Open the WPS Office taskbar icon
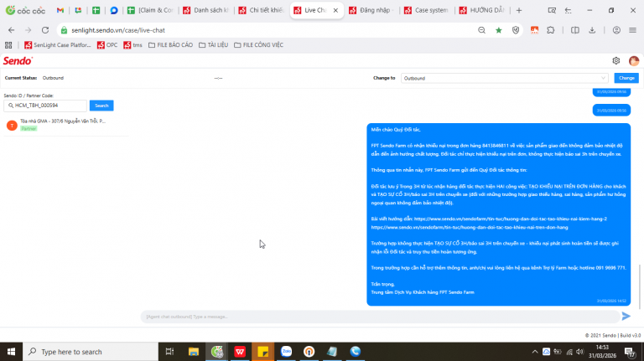The image size is (644, 361). click(240, 352)
